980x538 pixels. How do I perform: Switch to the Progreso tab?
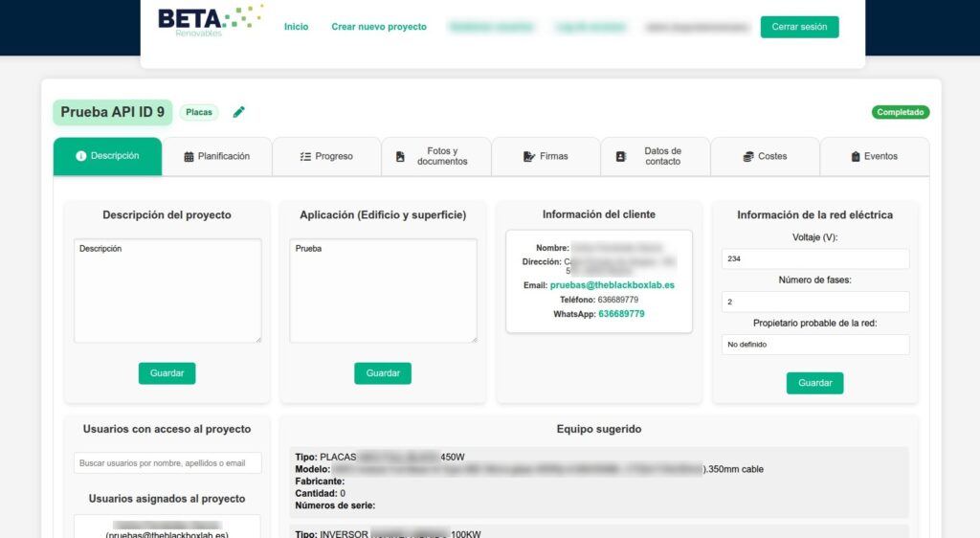[x=326, y=156]
